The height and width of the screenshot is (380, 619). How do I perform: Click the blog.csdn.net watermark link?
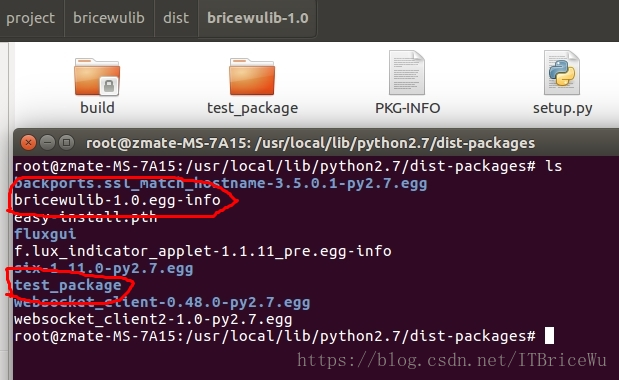pos(451,360)
